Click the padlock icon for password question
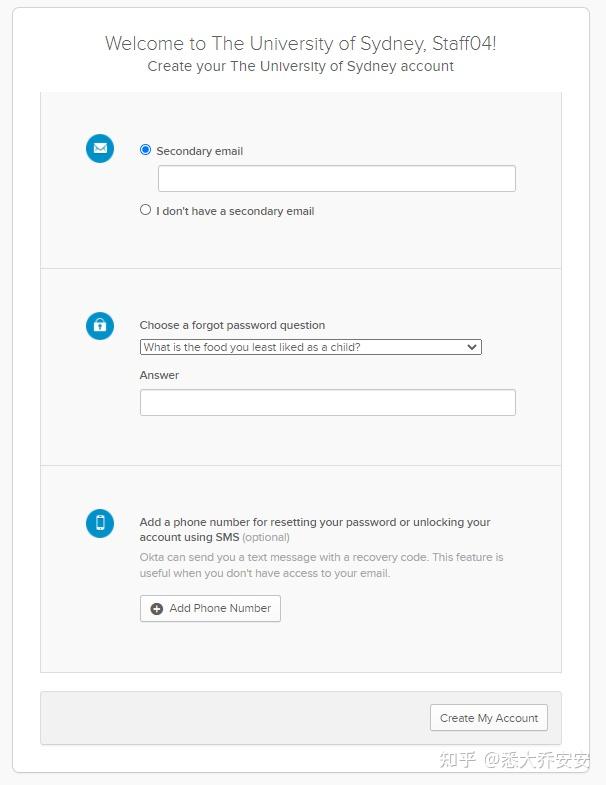 pyautogui.click(x=100, y=325)
